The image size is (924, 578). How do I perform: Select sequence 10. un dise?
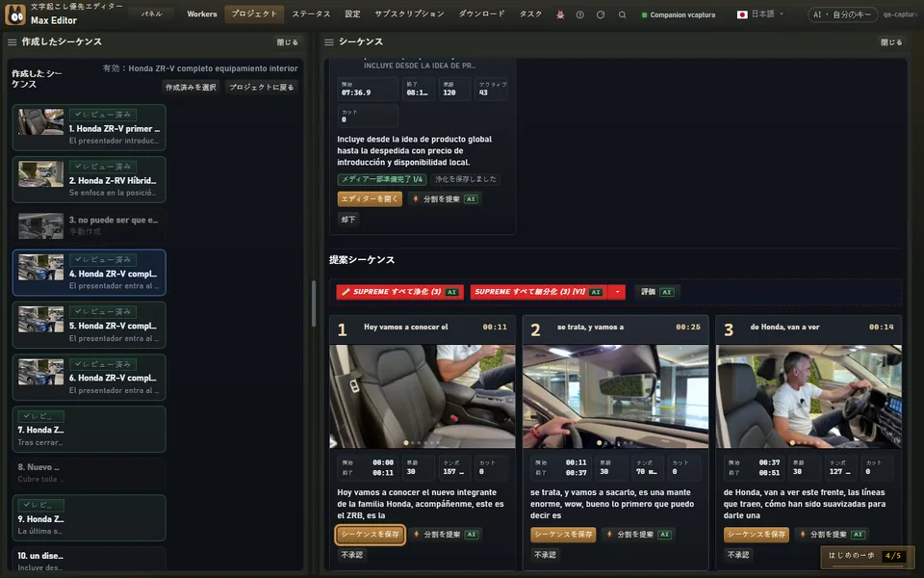89,561
